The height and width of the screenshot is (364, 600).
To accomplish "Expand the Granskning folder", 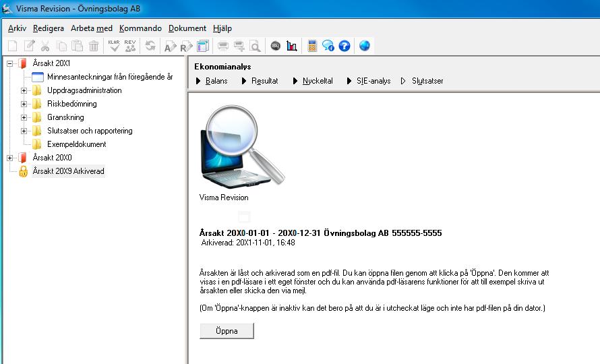I will point(24,117).
